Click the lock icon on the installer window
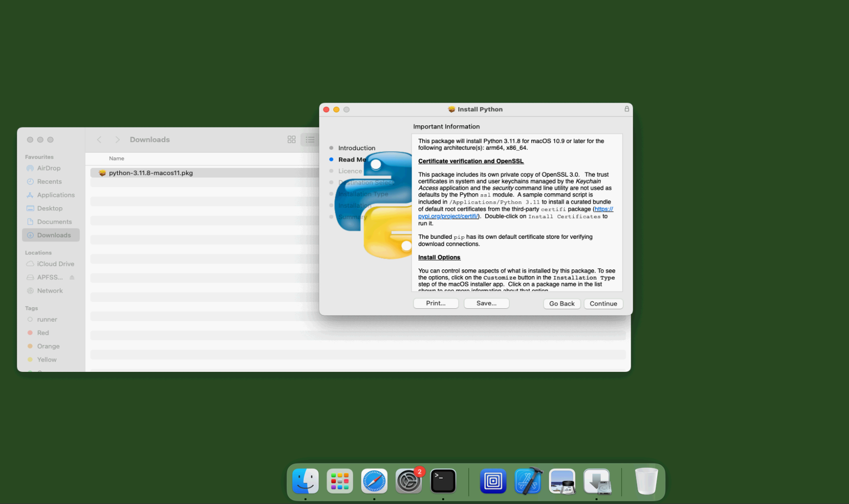 coord(626,109)
